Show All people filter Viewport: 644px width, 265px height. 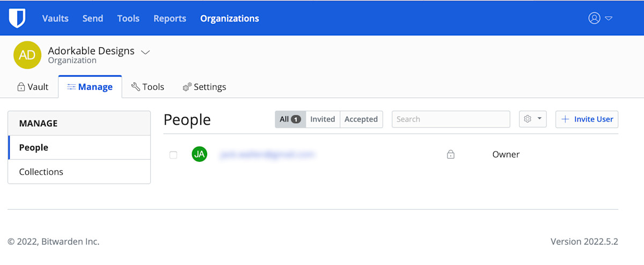tap(290, 119)
